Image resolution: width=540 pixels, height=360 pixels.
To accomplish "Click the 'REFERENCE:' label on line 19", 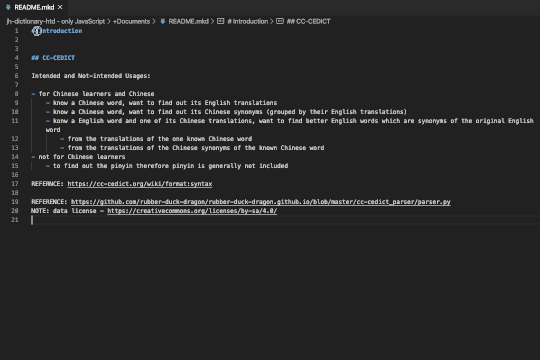I will pos(49,202).
